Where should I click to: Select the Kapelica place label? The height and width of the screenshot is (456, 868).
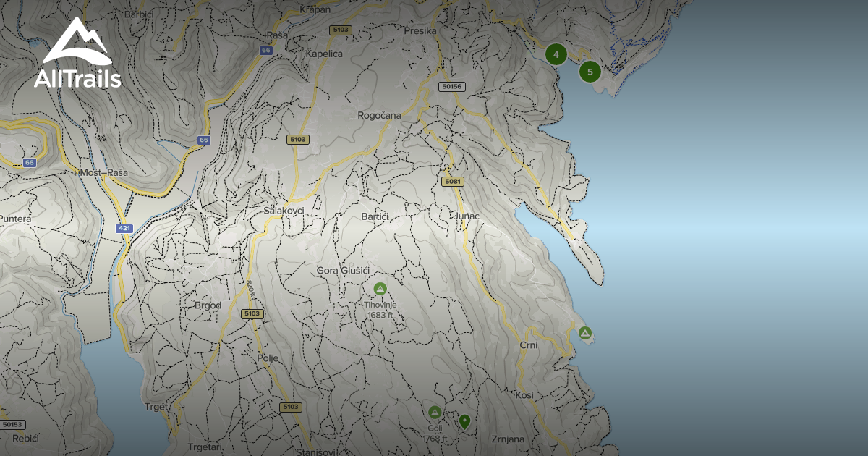coord(323,54)
